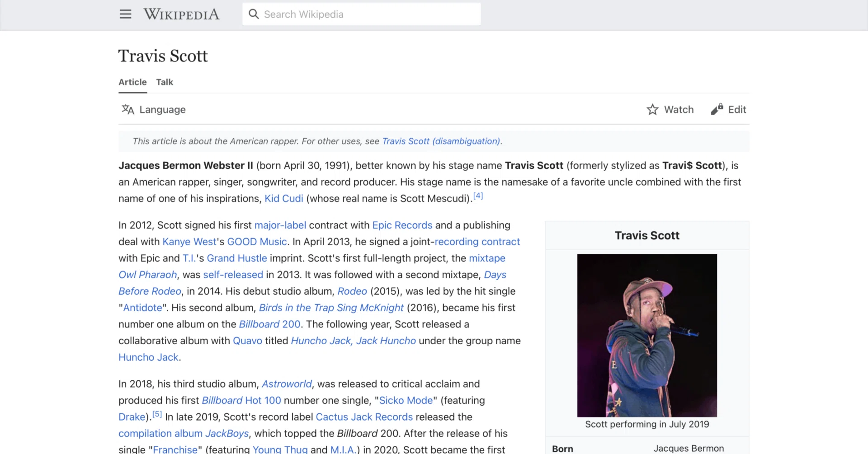Open the infobox photo of Travis Scott
This screenshot has height=454, width=868.
pos(647,335)
